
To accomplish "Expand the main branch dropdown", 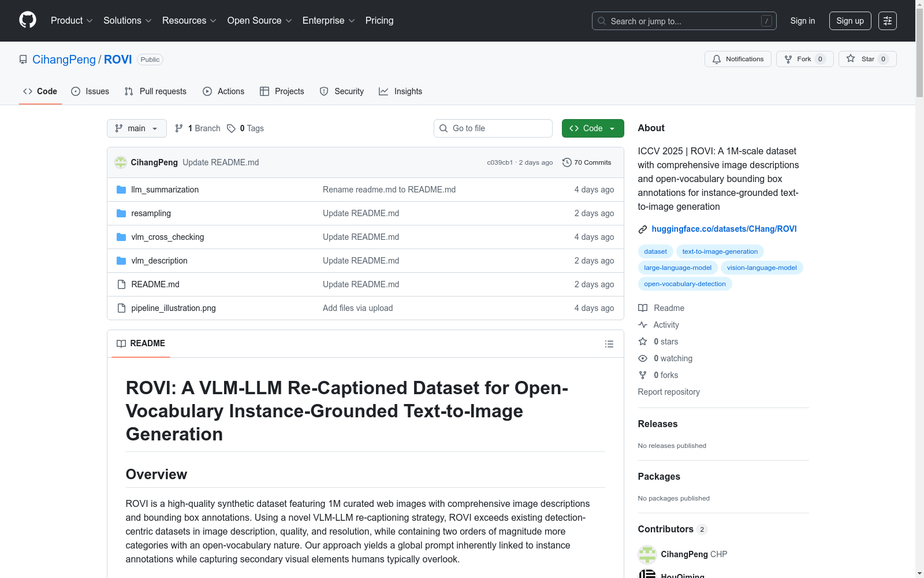I will tap(136, 128).
